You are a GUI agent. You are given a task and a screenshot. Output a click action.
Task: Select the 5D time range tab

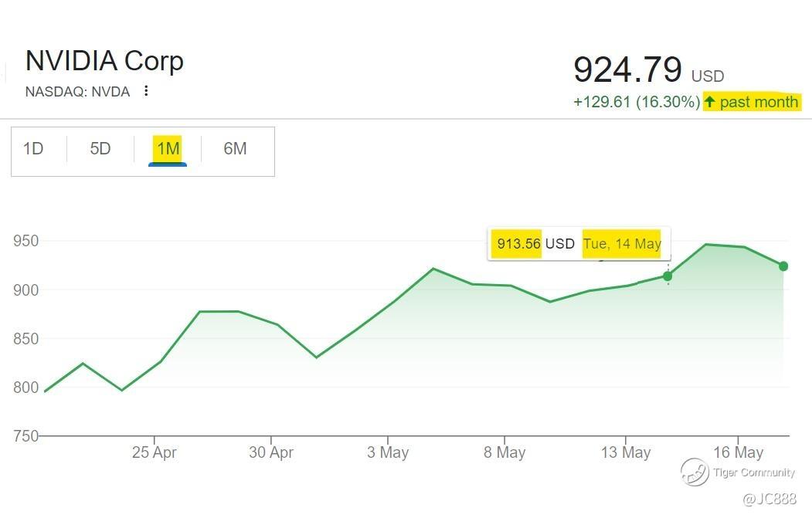coord(100,149)
